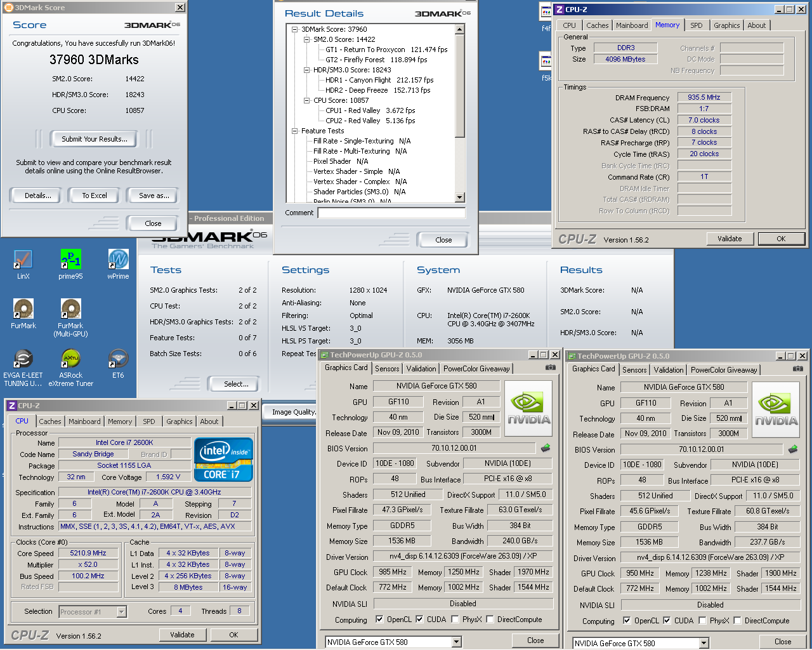Click BIOS save icon in right GPU-Z window
This screenshot has height=650, width=812.
pos(793,449)
